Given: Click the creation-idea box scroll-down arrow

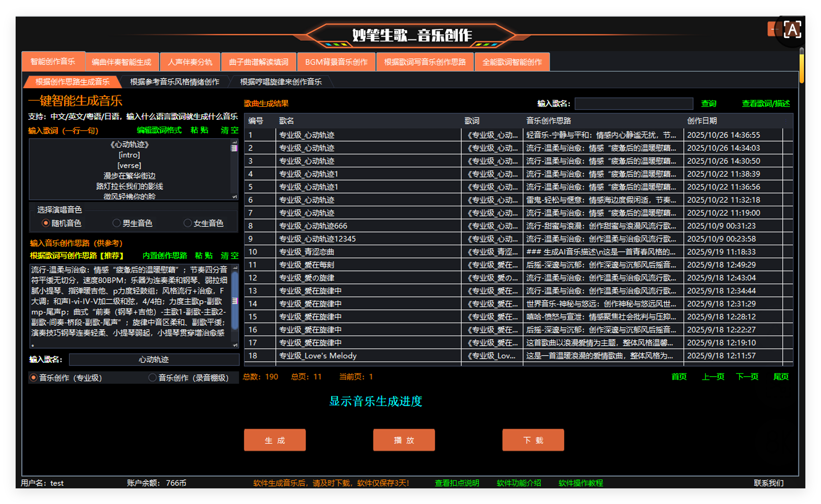Looking at the screenshot, I should tap(235, 345).
